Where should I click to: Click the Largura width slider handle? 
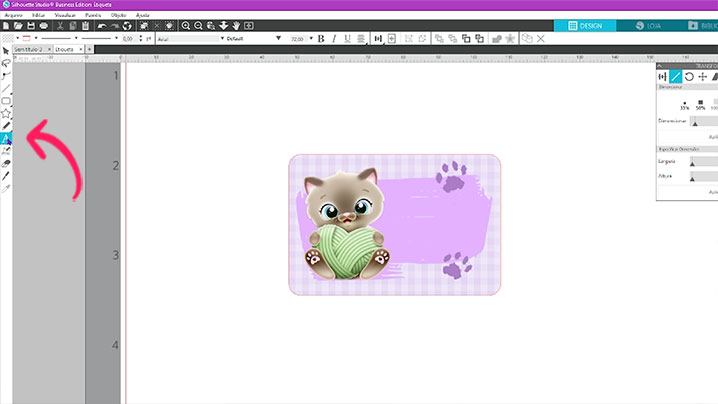692,162
